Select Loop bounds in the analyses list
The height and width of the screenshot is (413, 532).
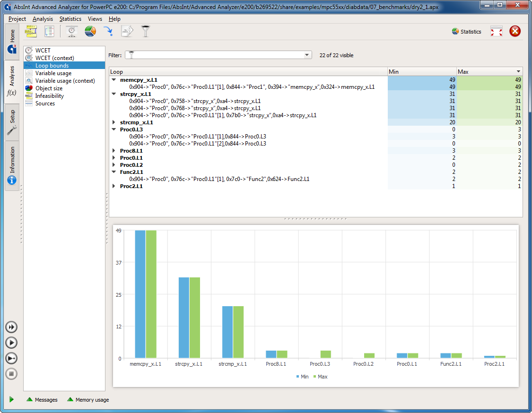tap(64, 65)
